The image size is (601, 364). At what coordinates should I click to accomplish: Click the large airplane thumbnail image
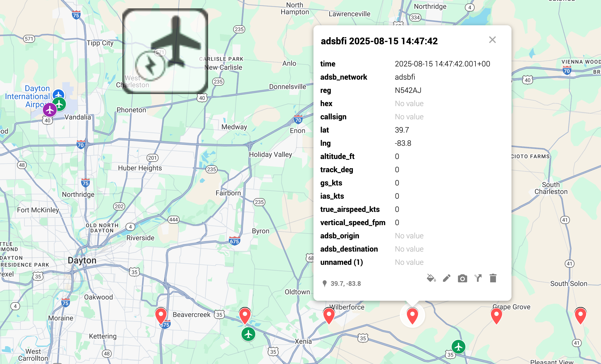click(x=165, y=51)
